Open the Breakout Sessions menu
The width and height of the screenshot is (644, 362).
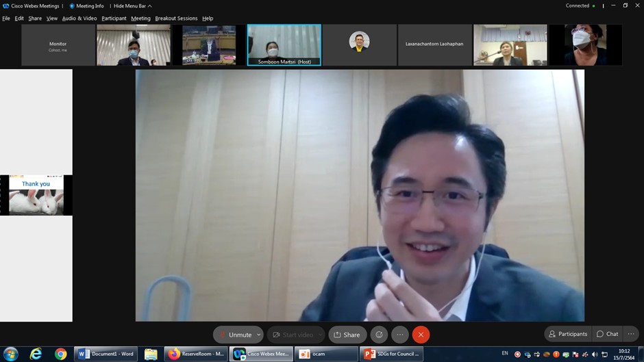(x=176, y=18)
